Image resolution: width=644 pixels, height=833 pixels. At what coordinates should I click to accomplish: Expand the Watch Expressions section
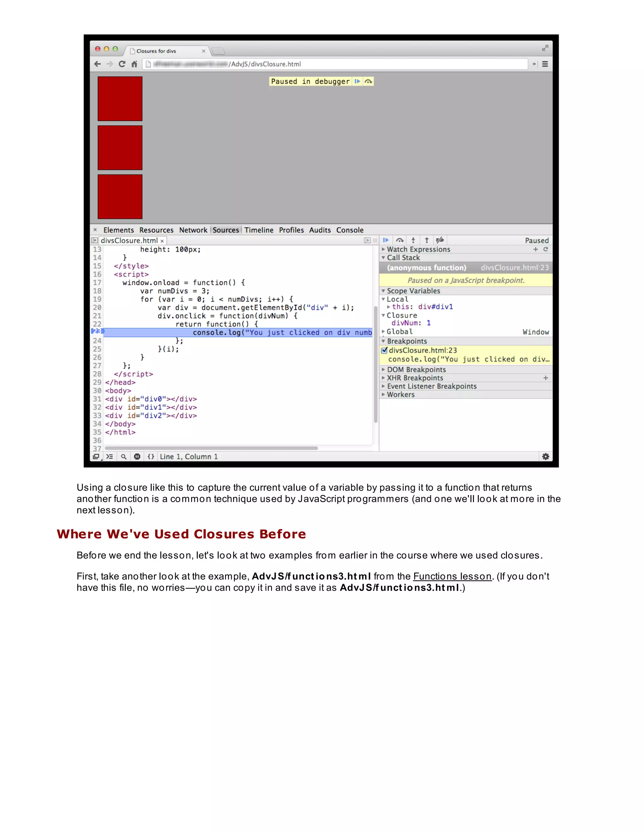point(418,249)
